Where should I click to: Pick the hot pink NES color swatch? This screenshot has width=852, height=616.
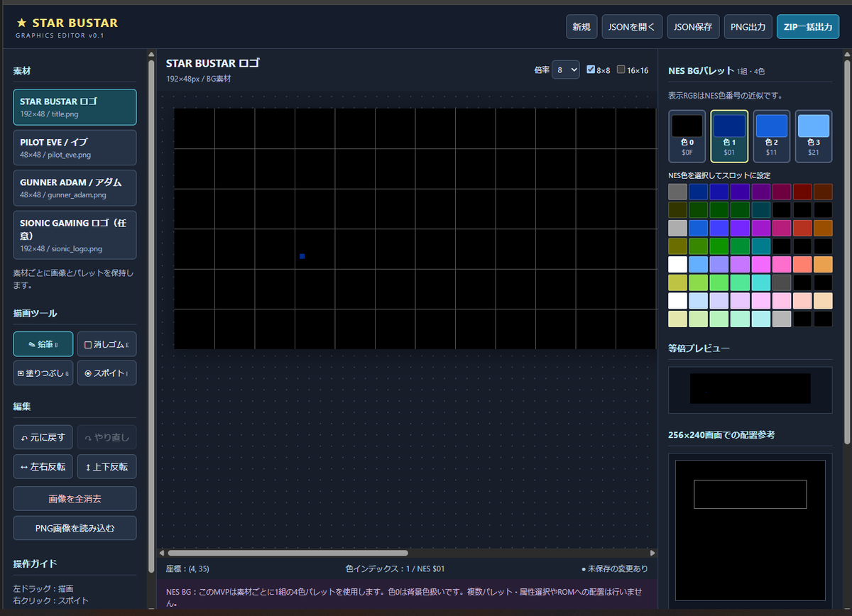(781, 264)
